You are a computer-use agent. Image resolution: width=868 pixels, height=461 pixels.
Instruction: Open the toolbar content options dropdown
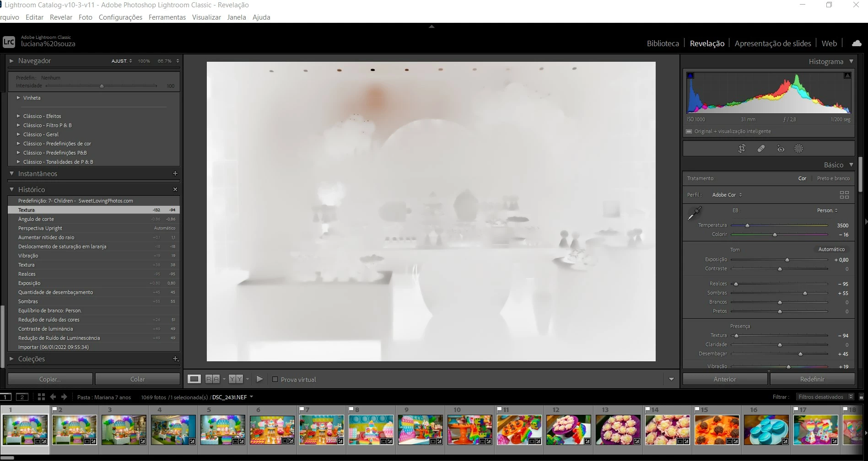(671, 379)
